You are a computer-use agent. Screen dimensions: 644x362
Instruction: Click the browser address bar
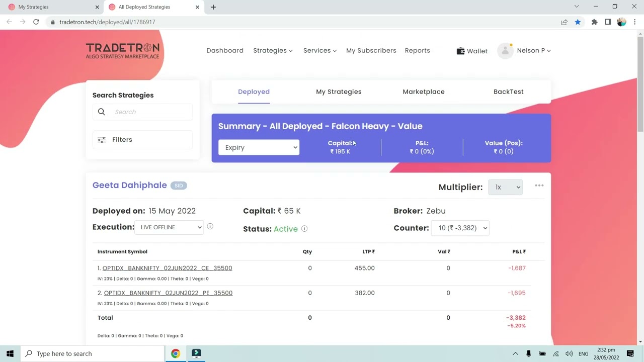(302, 22)
